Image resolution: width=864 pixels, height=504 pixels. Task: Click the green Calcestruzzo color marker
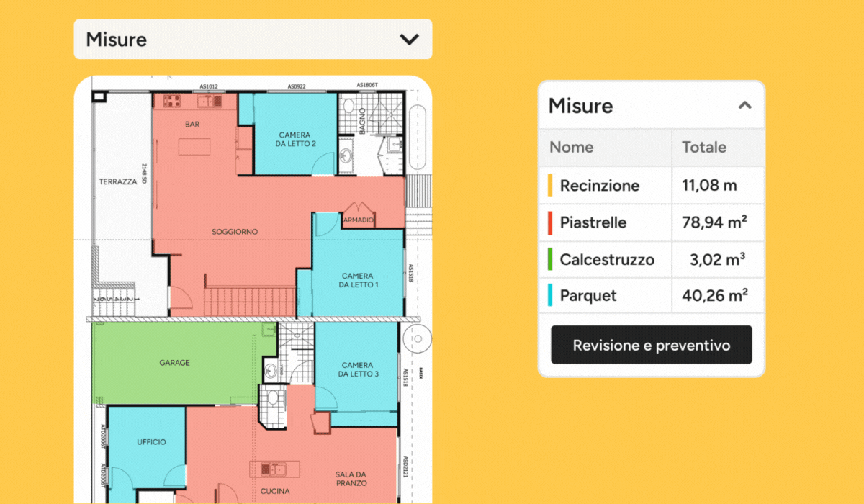pos(550,259)
